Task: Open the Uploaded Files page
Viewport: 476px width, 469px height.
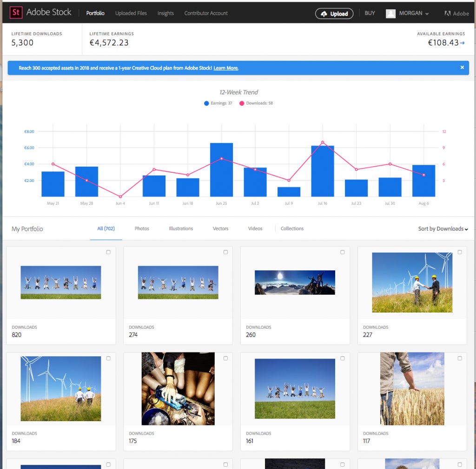Action: point(131,13)
